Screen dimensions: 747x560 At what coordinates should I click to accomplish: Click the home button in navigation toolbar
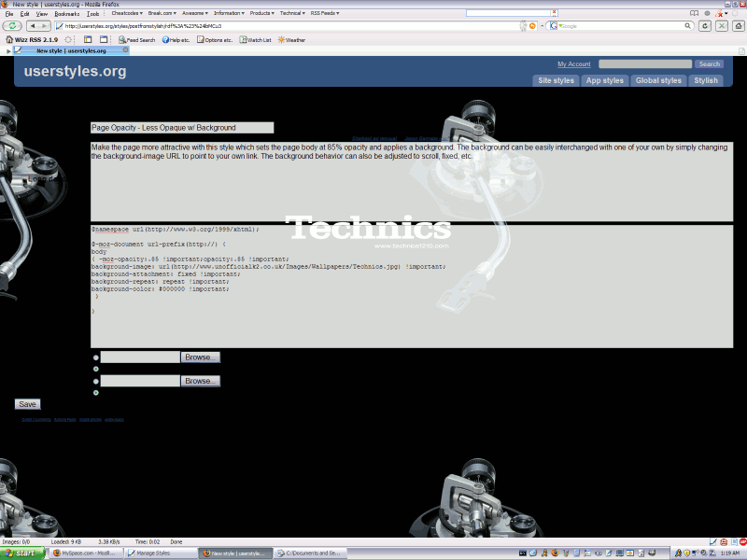[739, 26]
